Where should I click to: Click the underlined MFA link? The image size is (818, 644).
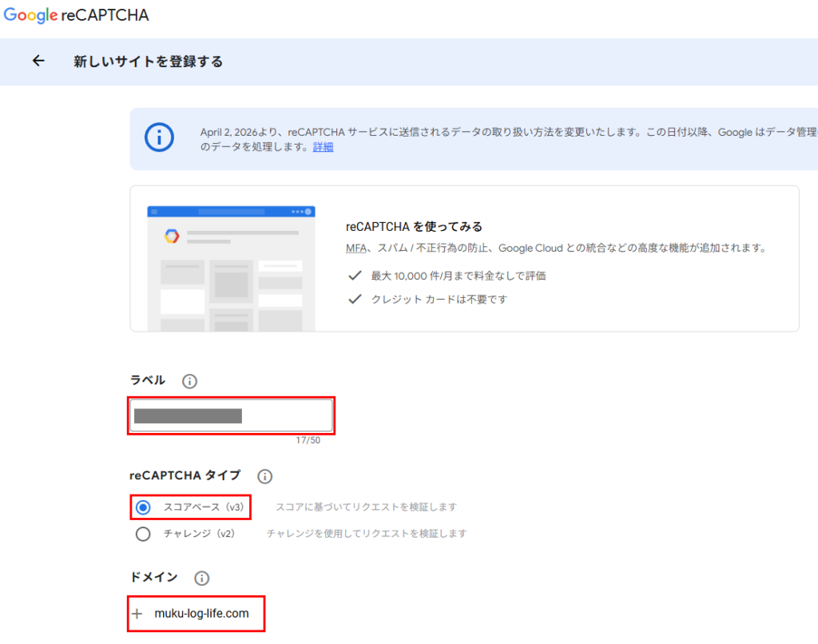pyautogui.click(x=355, y=248)
